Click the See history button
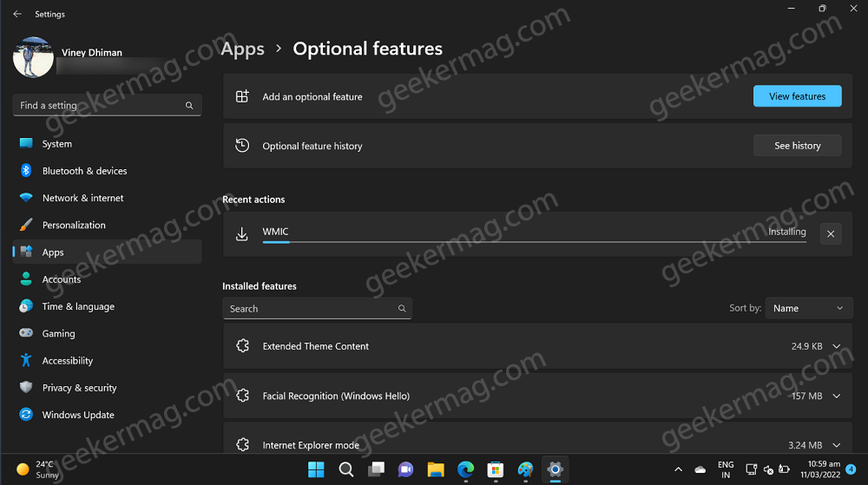The width and height of the screenshot is (868, 485). (797, 146)
